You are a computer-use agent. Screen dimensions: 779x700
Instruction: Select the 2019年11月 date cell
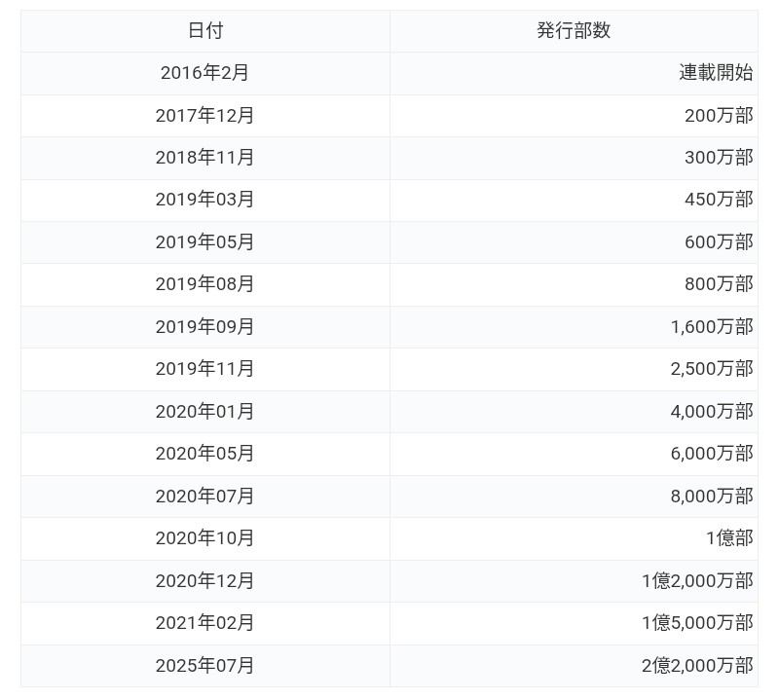pyautogui.click(x=204, y=369)
